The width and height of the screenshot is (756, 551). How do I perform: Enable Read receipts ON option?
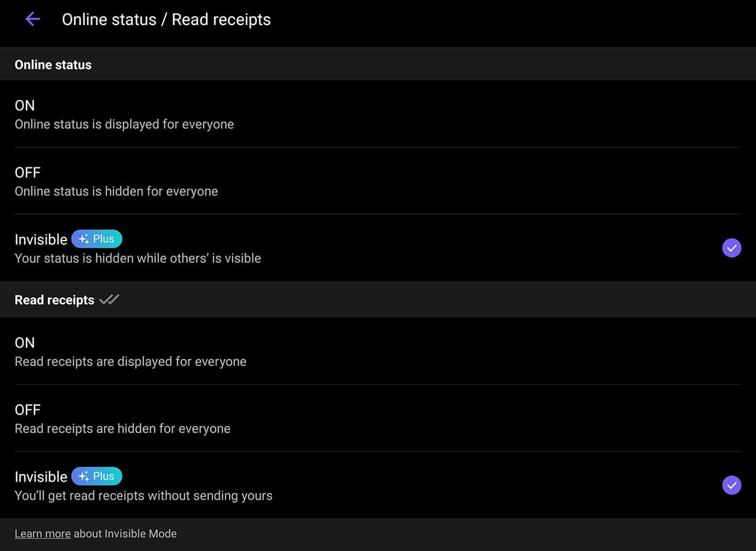click(x=25, y=343)
